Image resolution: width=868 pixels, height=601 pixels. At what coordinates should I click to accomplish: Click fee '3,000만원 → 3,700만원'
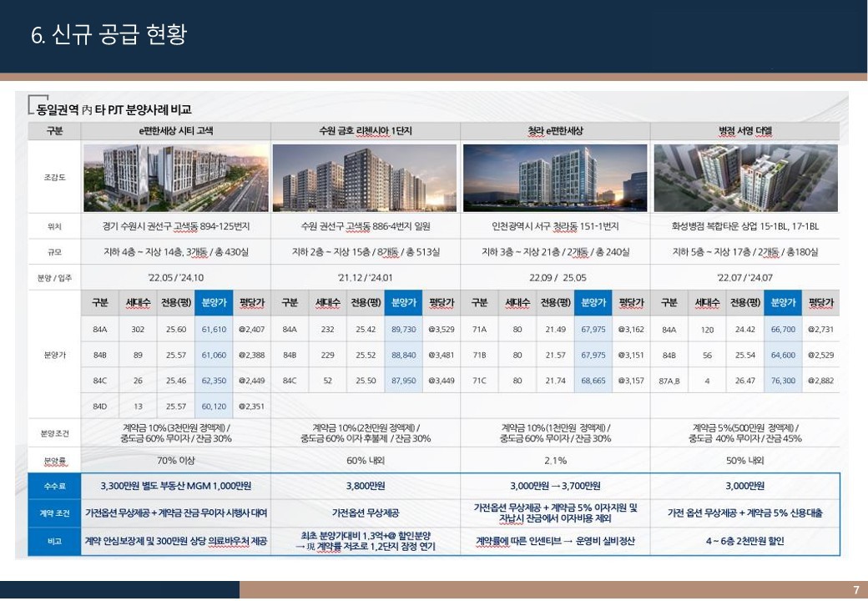pyautogui.click(x=555, y=486)
